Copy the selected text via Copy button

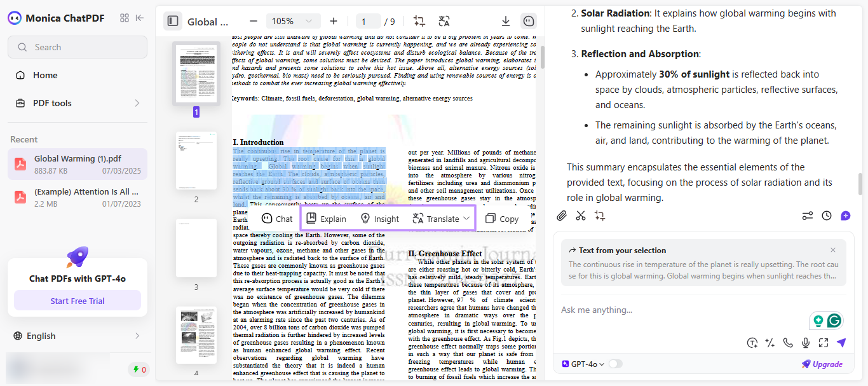[502, 219]
